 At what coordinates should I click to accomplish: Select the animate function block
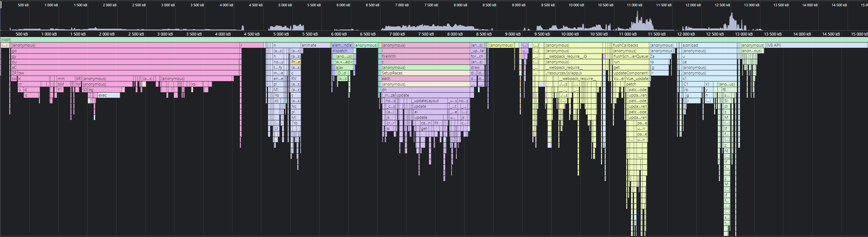[x=315, y=45]
